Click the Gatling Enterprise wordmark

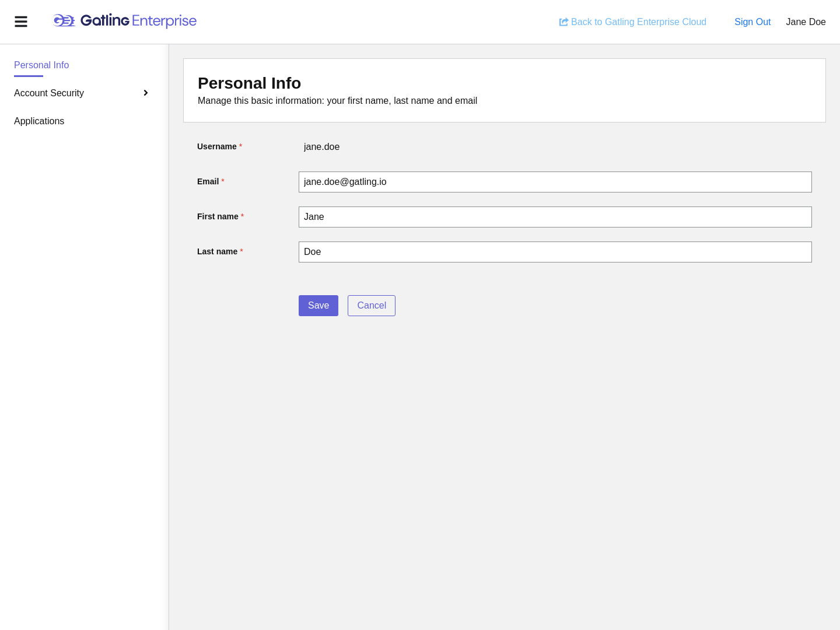coord(138,21)
